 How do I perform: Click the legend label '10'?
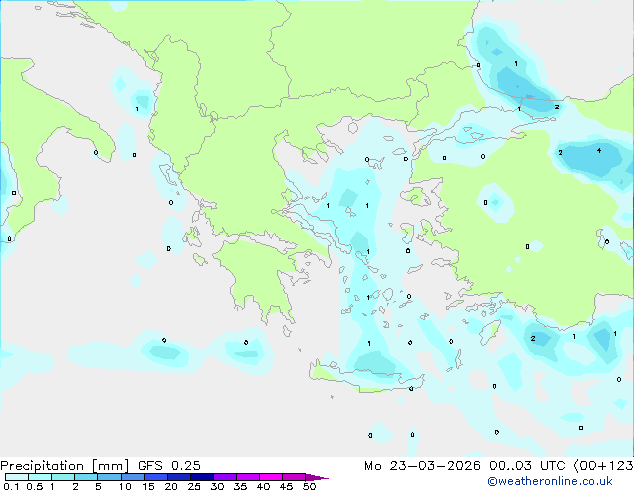125,486
